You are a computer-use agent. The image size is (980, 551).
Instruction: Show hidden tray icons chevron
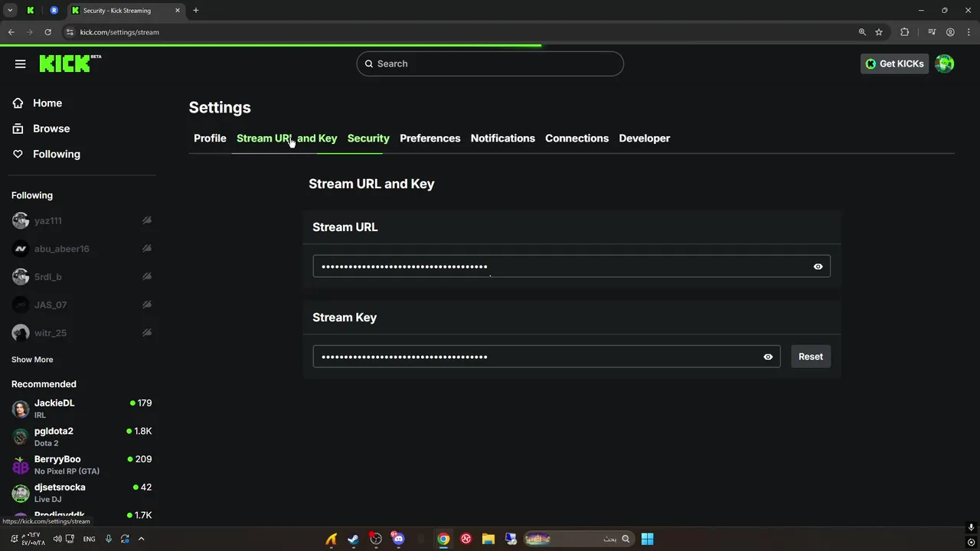(141, 539)
